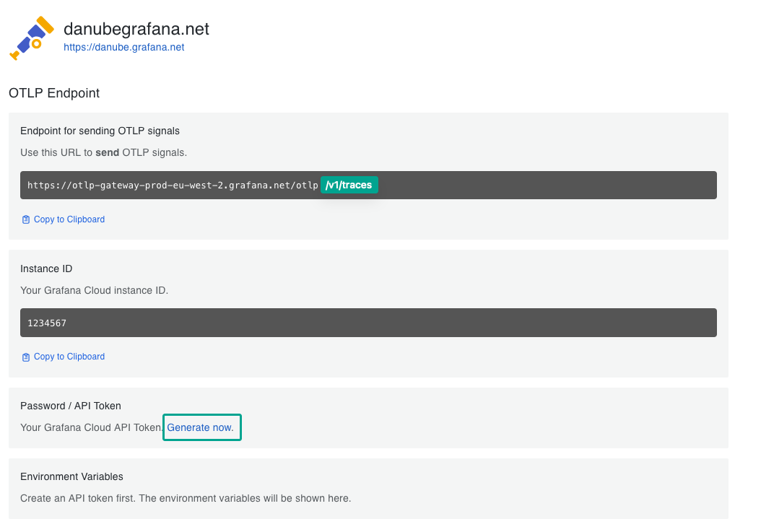Image resolution: width=761 pixels, height=532 pixels.
Task: Select the danubegrafana.net heading
Action: click(x=136, y=29)
